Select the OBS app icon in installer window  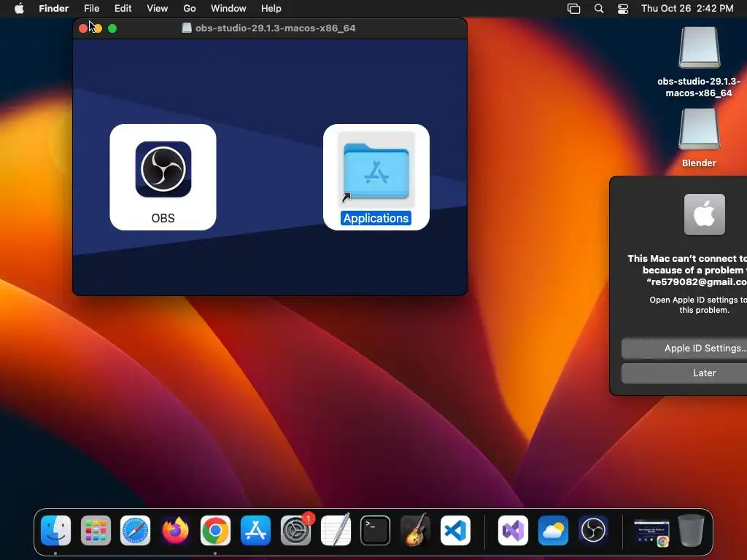[163, 169]
